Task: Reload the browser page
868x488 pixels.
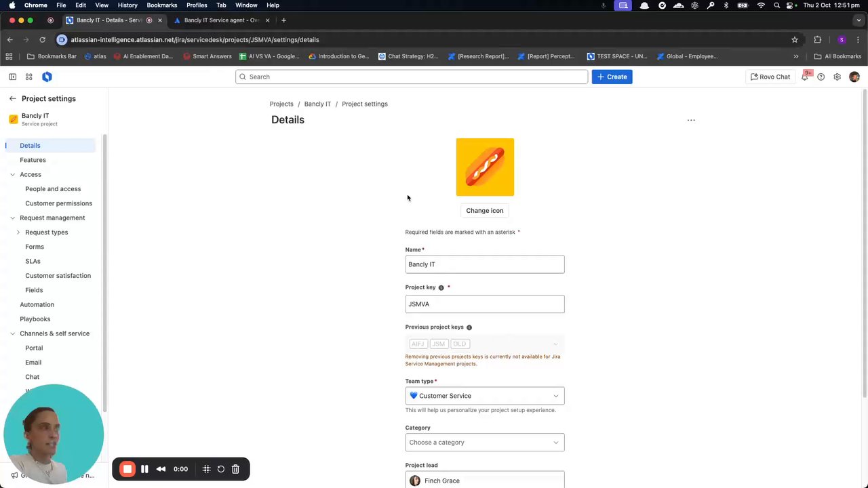Action: pos(42,39)
